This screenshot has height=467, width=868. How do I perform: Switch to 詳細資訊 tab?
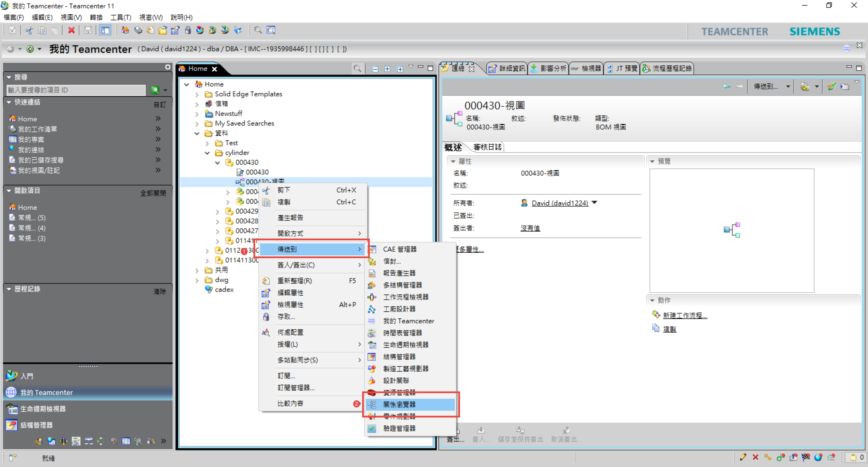coord(507,68)
